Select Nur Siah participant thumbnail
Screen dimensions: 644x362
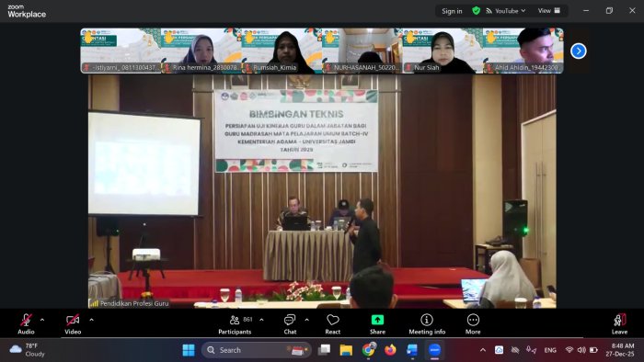click(x=443, y=51)
